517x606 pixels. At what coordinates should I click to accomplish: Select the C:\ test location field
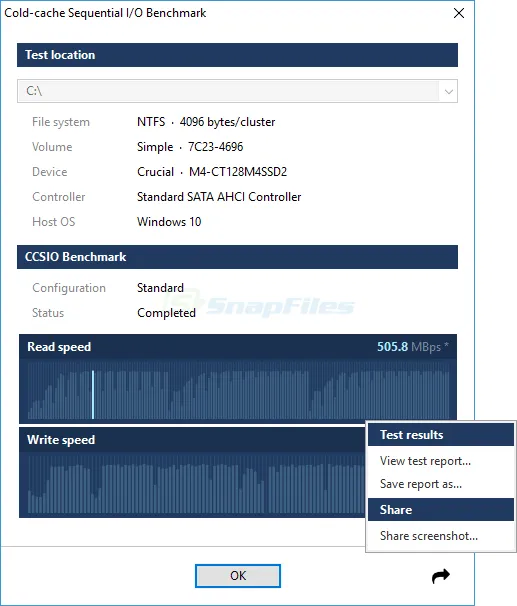[x=237, y=91]
